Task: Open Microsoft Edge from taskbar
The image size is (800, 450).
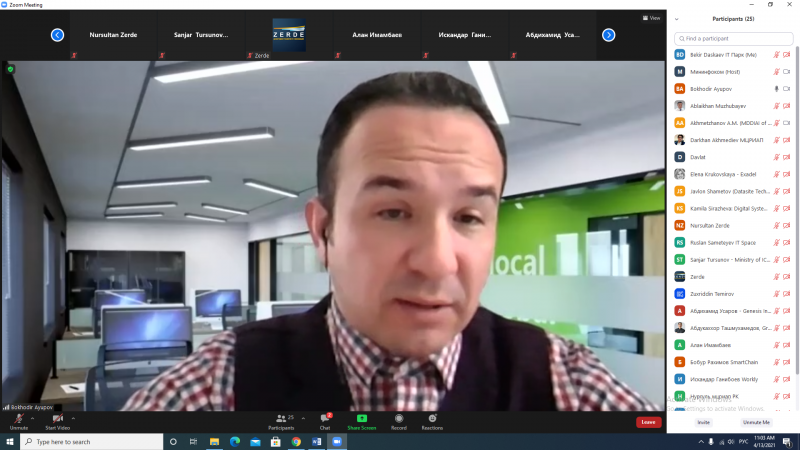Action: point(235,442)
